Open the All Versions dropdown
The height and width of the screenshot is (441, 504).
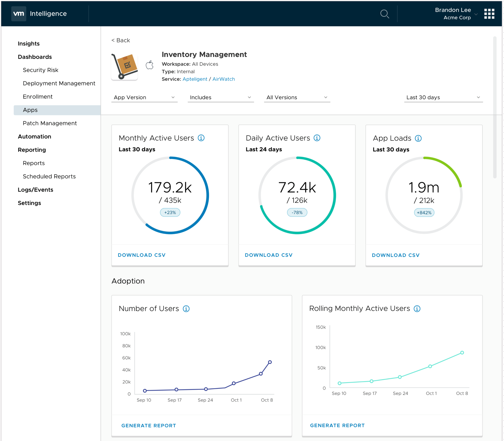(297, 97)
